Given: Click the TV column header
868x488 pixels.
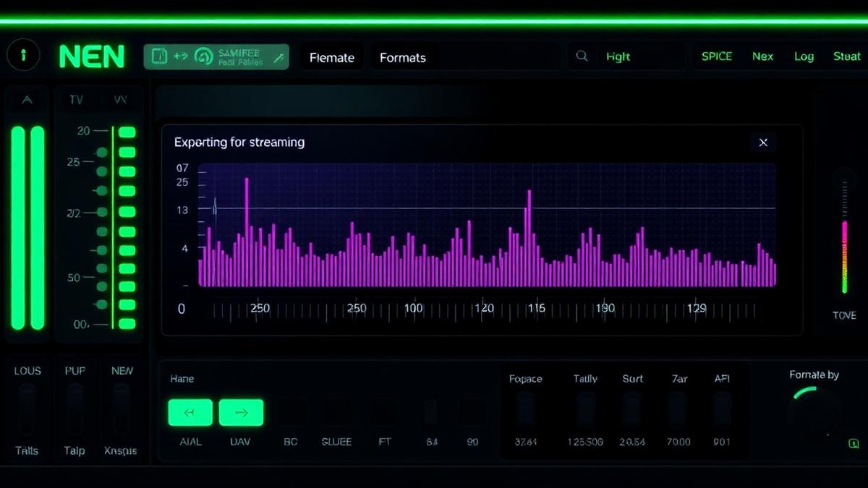Looking at the screenshot, I should click(76, 100).
